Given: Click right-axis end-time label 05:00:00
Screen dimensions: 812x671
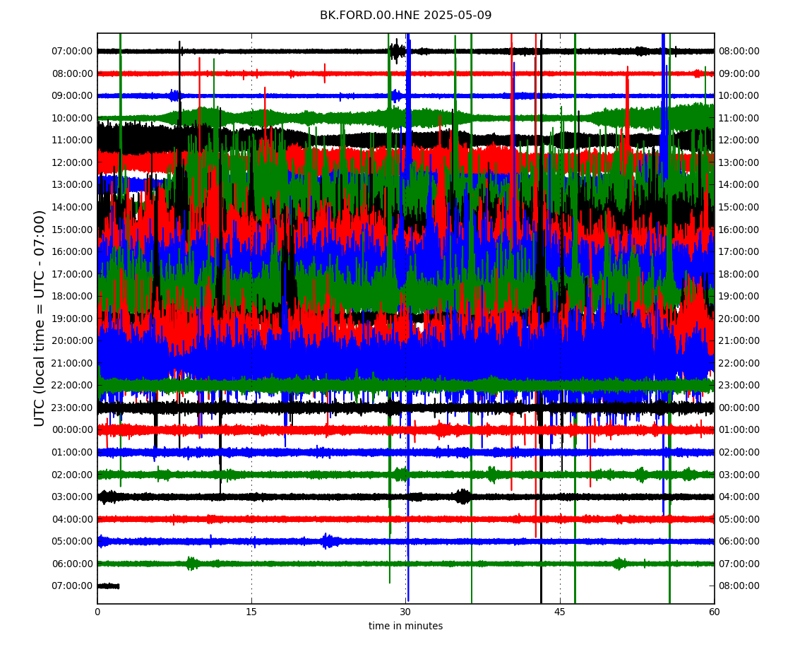Looking at the screenshot, I should click(739, 519).
